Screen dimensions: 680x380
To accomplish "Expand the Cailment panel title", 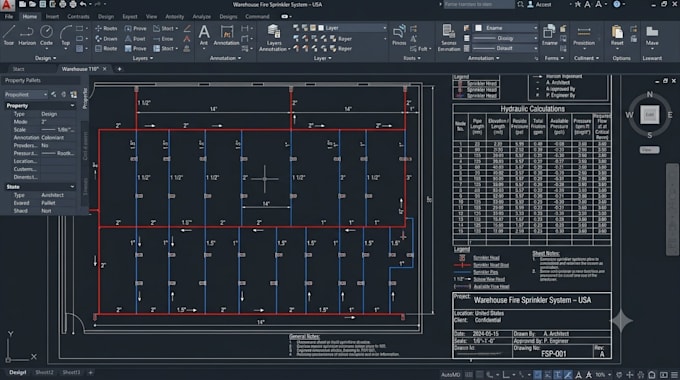I will (586, 58).
